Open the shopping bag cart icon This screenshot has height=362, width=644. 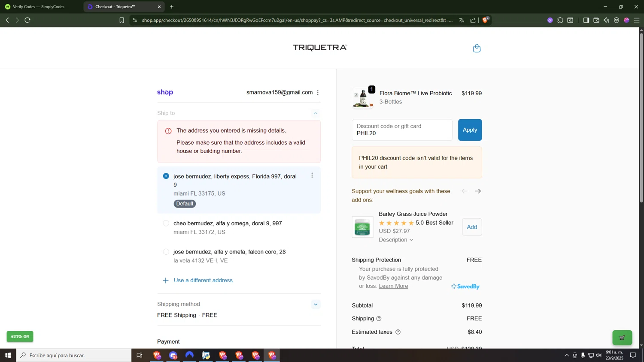(477, 48)
